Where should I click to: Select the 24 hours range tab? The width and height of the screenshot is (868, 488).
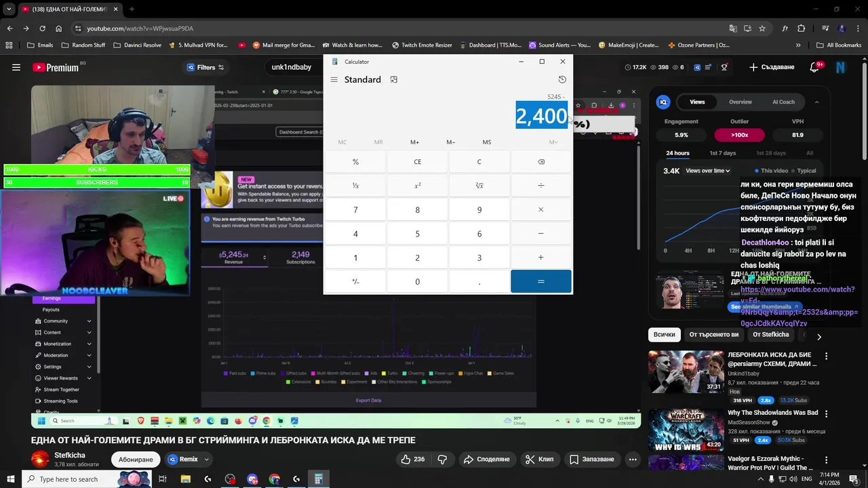[x=677, y=153]
